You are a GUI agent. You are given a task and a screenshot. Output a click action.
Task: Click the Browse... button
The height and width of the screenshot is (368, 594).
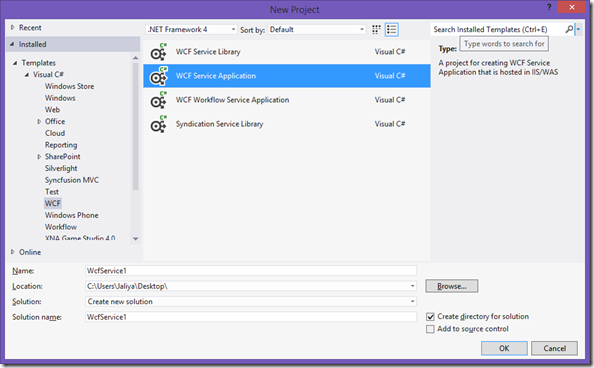pos(452,286)
